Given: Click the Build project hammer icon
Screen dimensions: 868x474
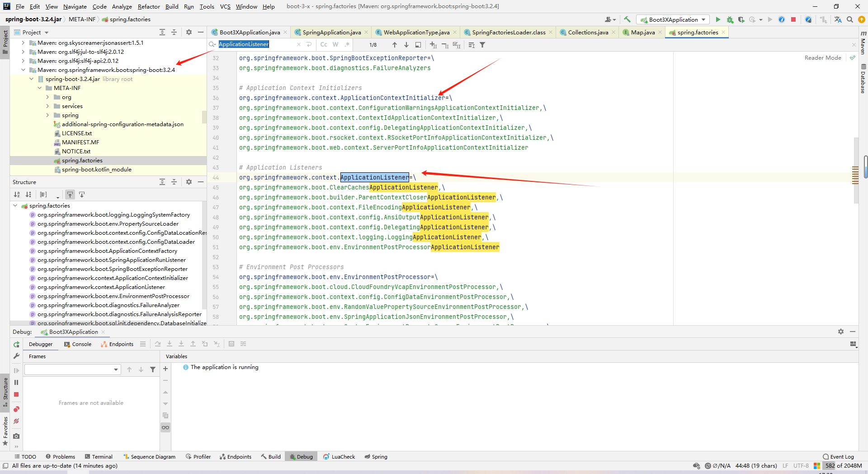Looking at the screenshot, I should pos(627,19).
